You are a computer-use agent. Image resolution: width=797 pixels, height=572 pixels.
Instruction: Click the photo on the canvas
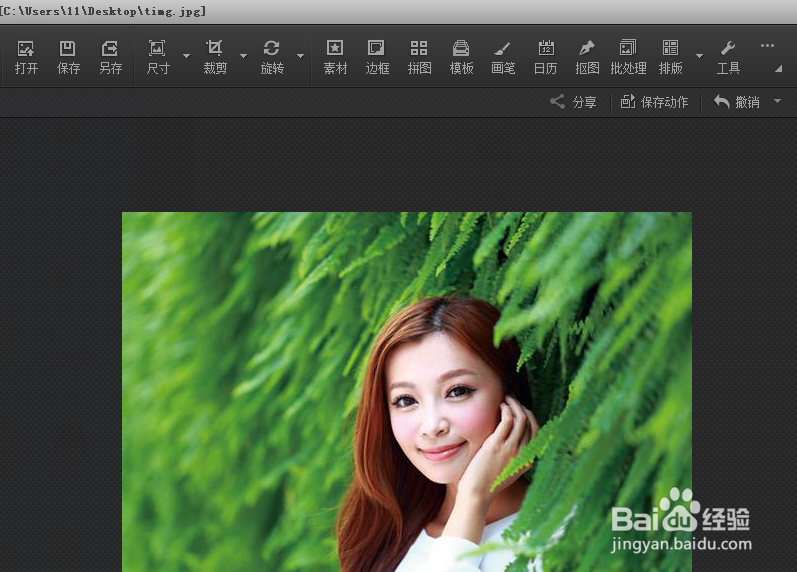(407, 392)
